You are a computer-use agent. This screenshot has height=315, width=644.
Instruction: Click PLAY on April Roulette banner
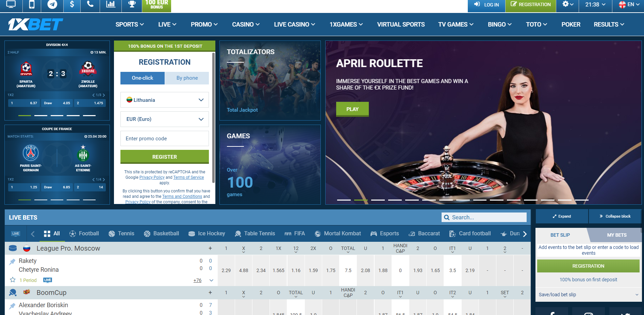pyautogui.click(x=352, y=109)
